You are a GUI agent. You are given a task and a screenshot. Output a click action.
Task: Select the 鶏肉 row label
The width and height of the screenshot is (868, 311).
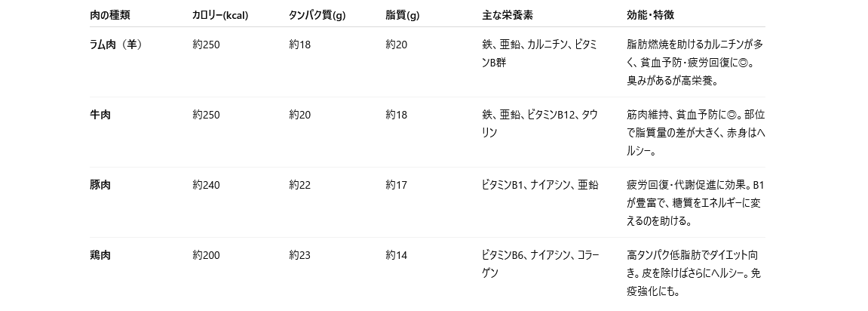click(x=100, y=256)
